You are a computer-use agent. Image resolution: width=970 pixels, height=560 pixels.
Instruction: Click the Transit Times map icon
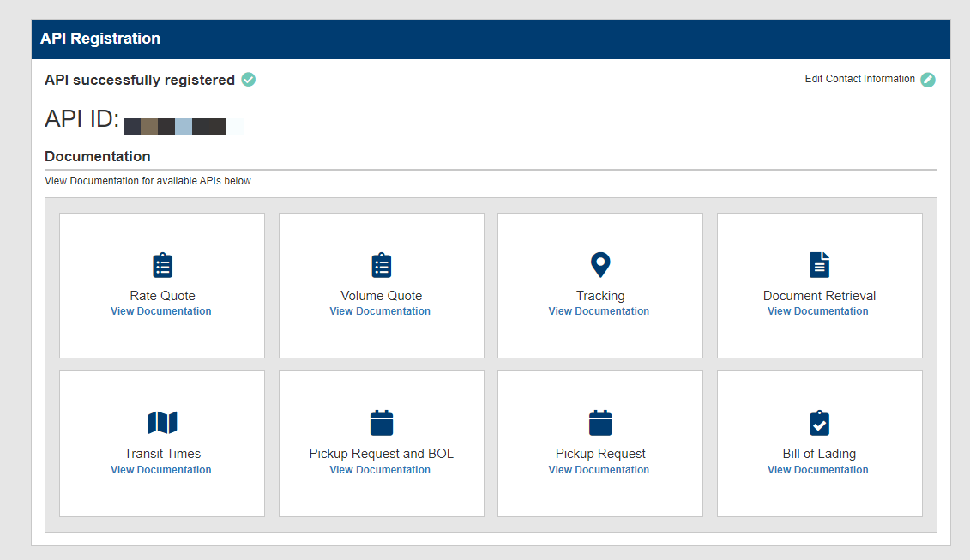tap(163, 423)
